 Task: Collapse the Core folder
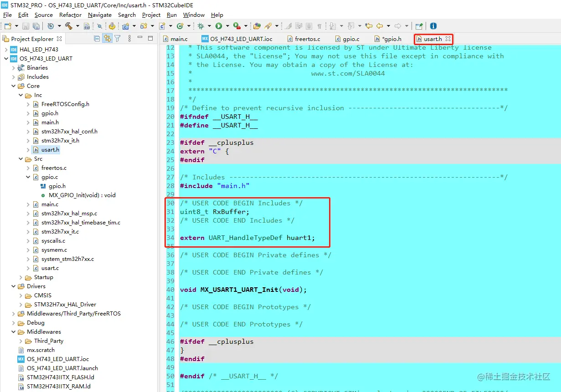tap(13, 86)
